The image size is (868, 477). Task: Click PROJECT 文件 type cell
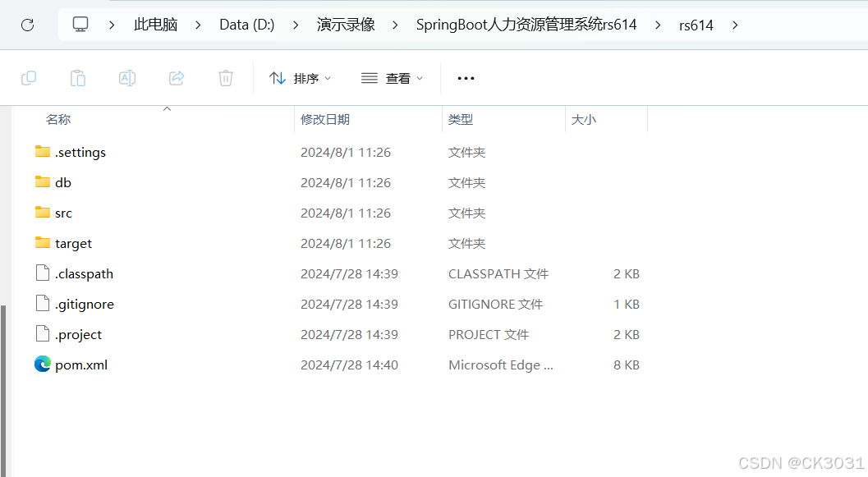pyautogui.click(x=489, y=335)
